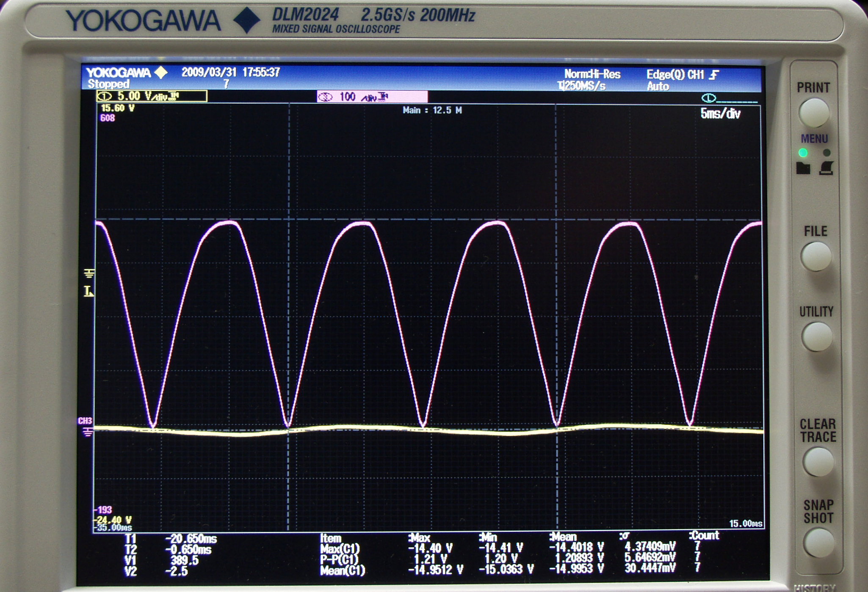Tap the green lit MENU indicator LED
The height and width of the screenshot is (592, 868).
tap(803, 153)
